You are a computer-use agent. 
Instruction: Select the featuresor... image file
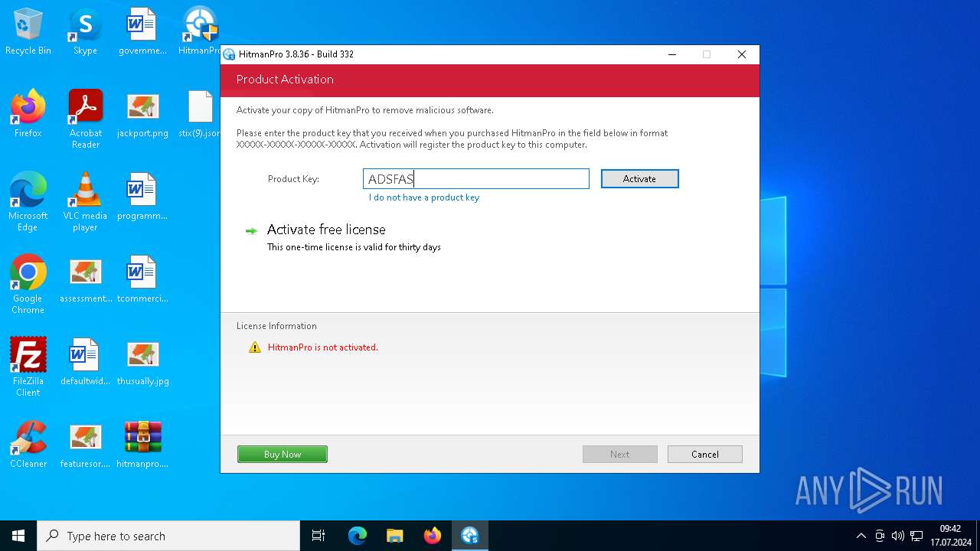(x=85, y=445)
